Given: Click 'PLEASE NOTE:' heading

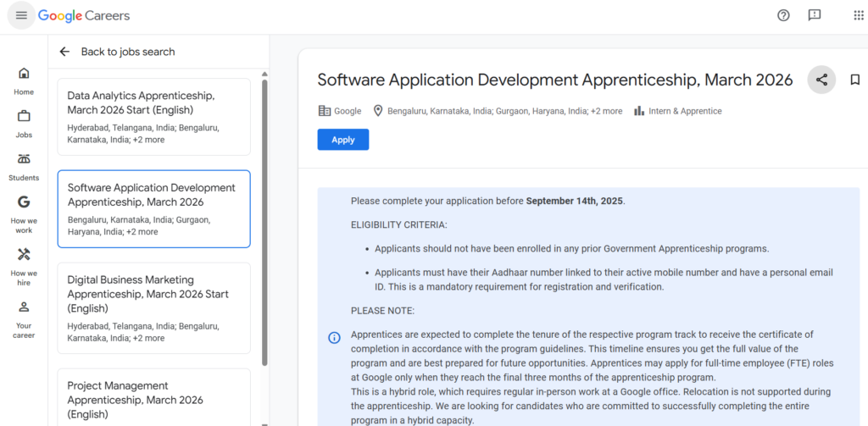Looking at the screenshot, I should coord(382,311).
